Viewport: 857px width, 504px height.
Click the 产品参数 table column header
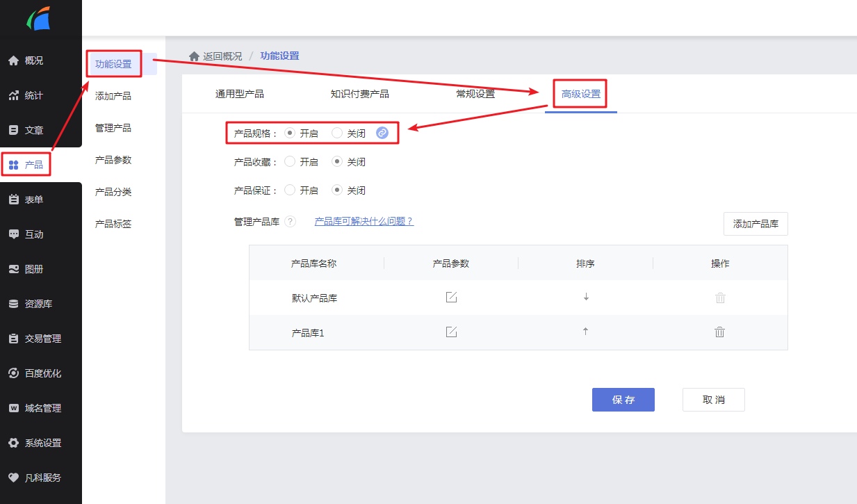(451, 263)
